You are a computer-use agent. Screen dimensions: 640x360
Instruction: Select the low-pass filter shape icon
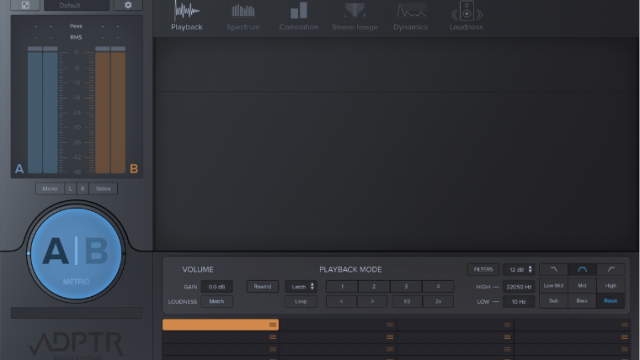[x=554, y=269]
